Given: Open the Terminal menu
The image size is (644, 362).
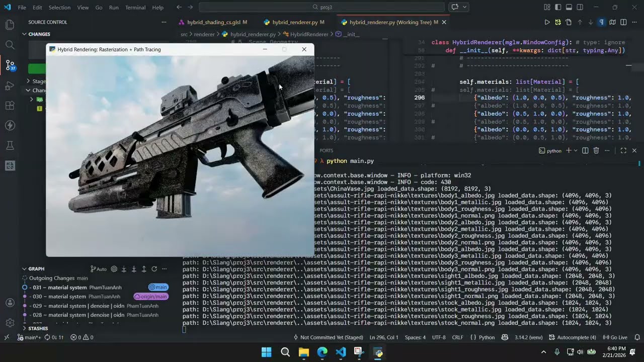Looking at the screenshot, I should (x=135, y=8).
